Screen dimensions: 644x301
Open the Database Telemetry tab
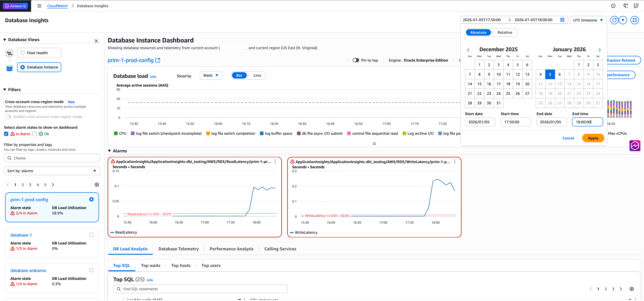point(178,249)
